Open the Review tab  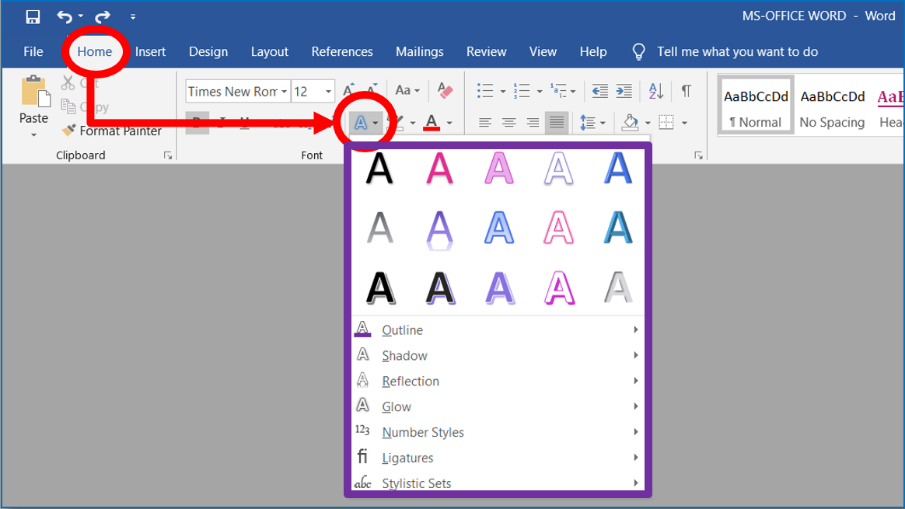[x=487, y=51]
